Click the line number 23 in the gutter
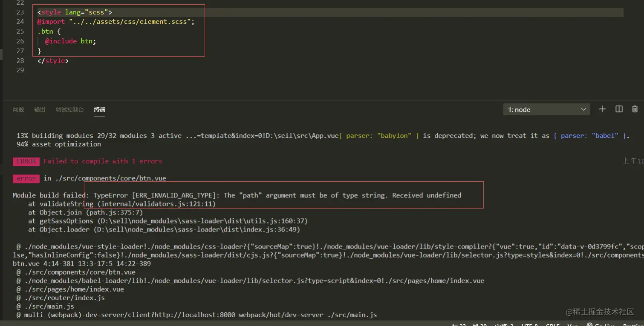Image resolution: width=644 pixels, height=326 pixels. (20, 12)
